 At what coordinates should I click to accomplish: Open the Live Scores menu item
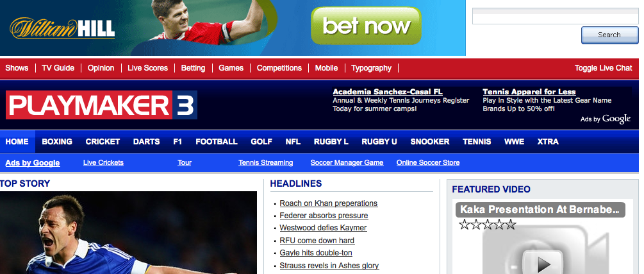147,68
